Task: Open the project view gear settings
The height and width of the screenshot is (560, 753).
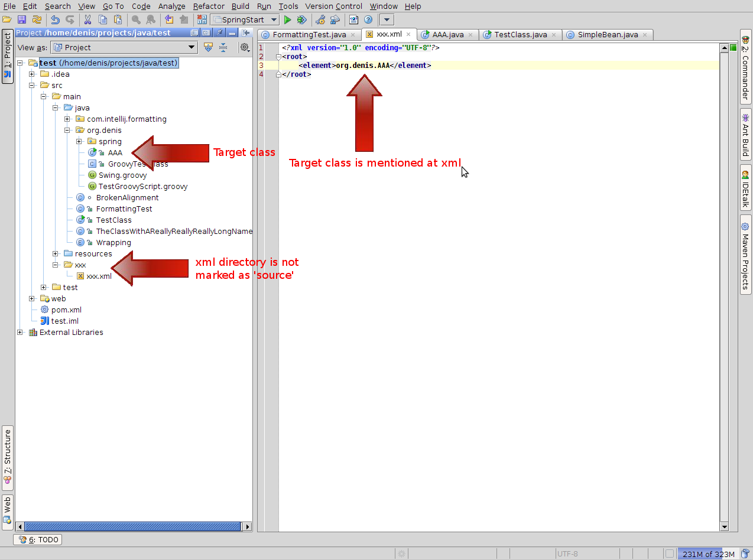Action: (244, 47)
